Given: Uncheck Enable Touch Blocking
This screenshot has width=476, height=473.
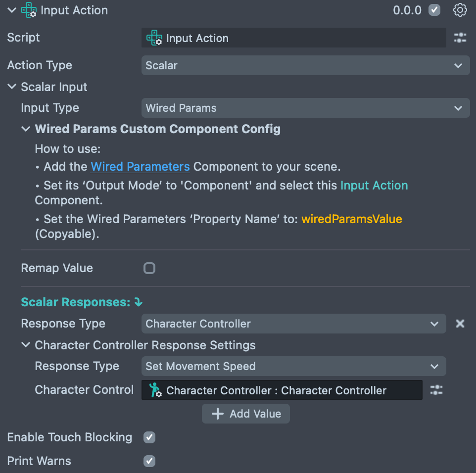Looking at the screenshot, I should tap(149, 437).
